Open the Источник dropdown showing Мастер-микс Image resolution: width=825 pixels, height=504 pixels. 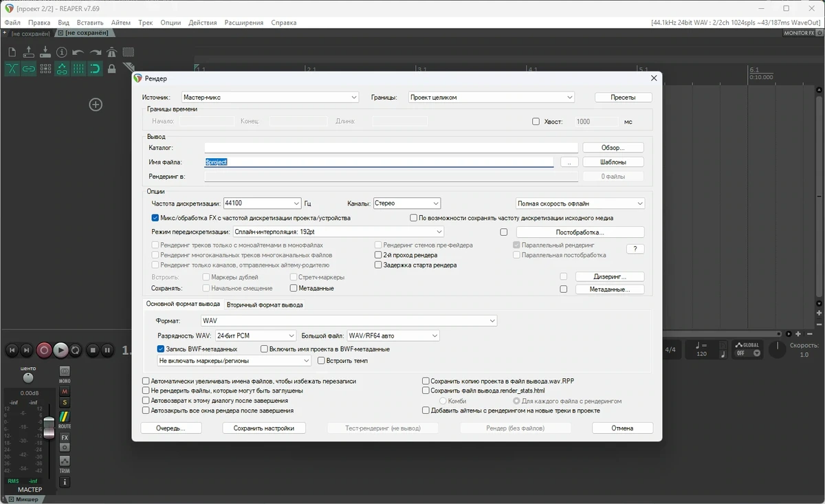tap(270, 98)
